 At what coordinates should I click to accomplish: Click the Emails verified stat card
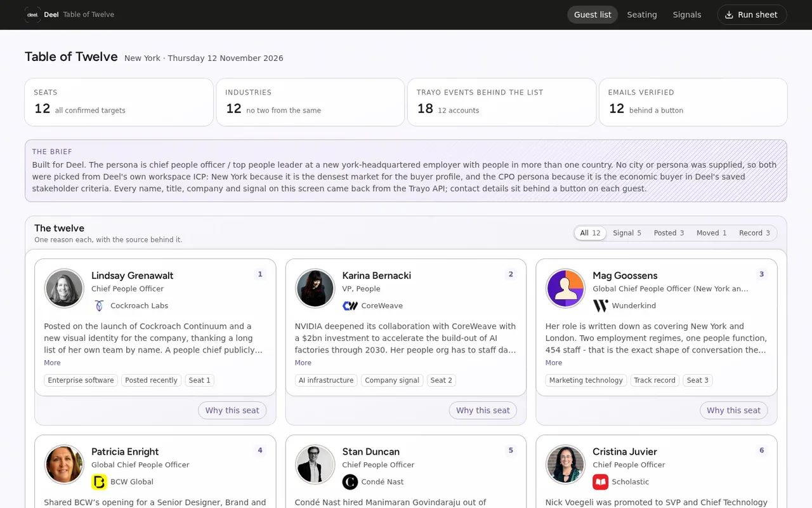click(693, 102)
